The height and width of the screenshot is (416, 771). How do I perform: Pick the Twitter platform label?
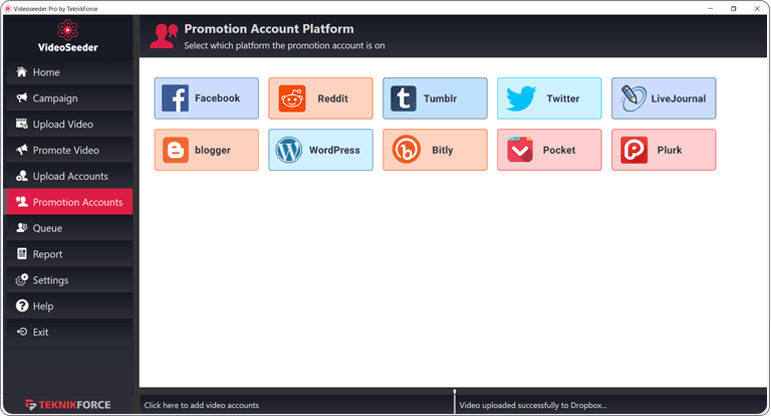click(x=563, y=98)
